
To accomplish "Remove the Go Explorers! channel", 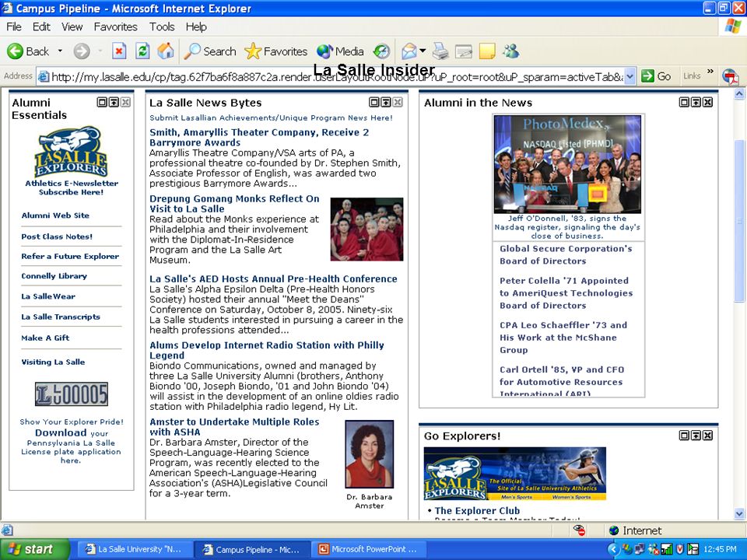I will click(x=707, y=436).
